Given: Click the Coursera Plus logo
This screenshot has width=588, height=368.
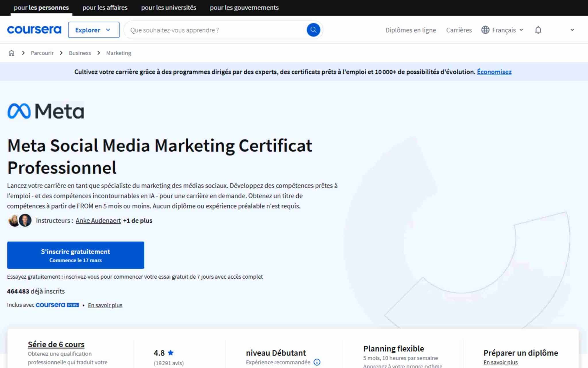Looking at the screenshot, I should [x=57, y=305].
